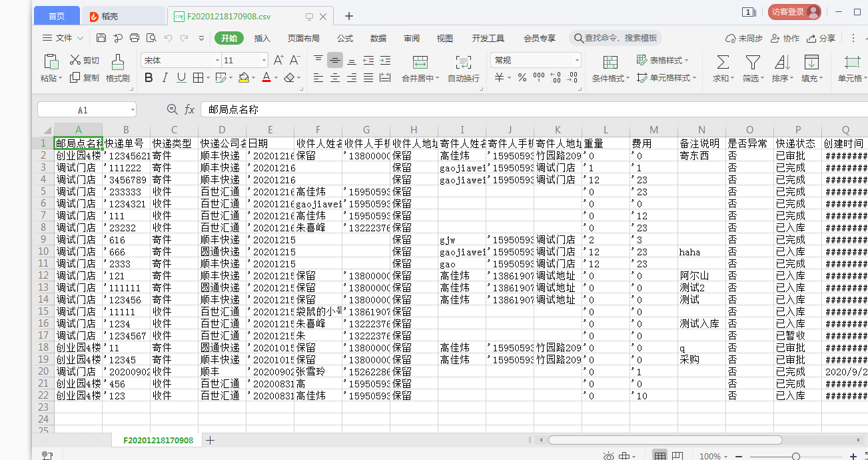The image size is (868, 460).
Task: Click the decrease indent icon
Action: click(x=368, y=60)
